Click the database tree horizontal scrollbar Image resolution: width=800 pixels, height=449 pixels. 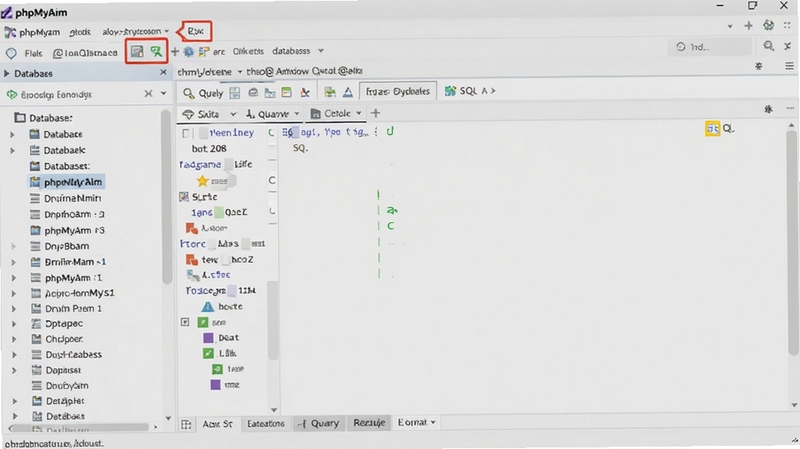point(80,427)
